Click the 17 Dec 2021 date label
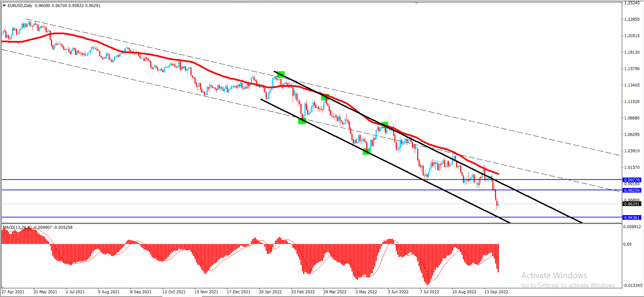Screen dimensions: 644x297 coord(238,292)
